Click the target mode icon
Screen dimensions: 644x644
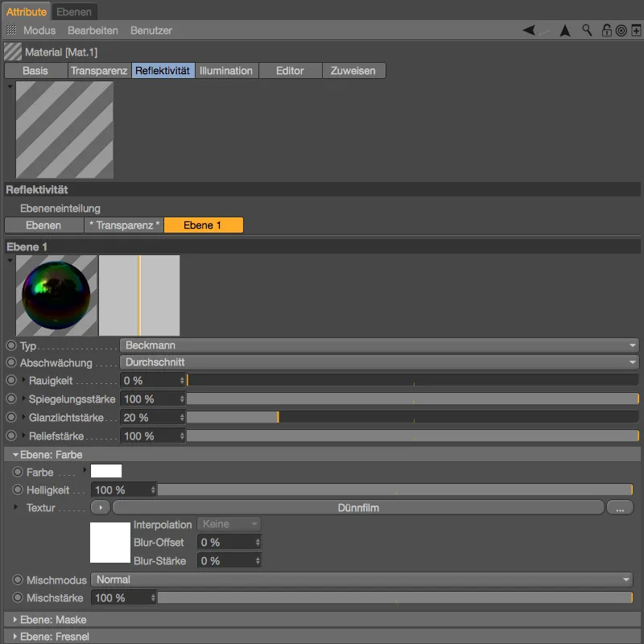click(621, 31)
